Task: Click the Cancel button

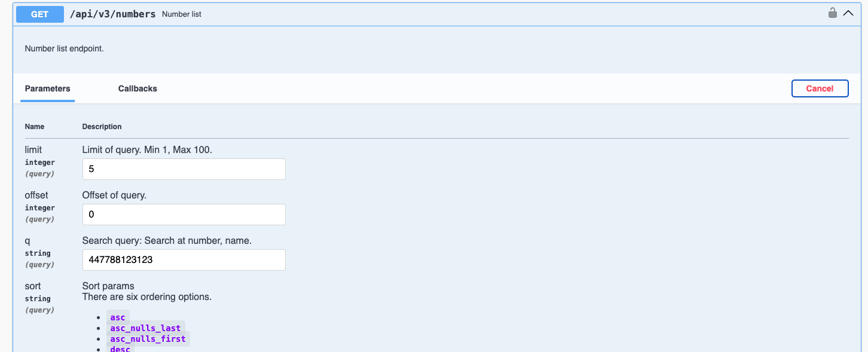Action: point(820,88)
